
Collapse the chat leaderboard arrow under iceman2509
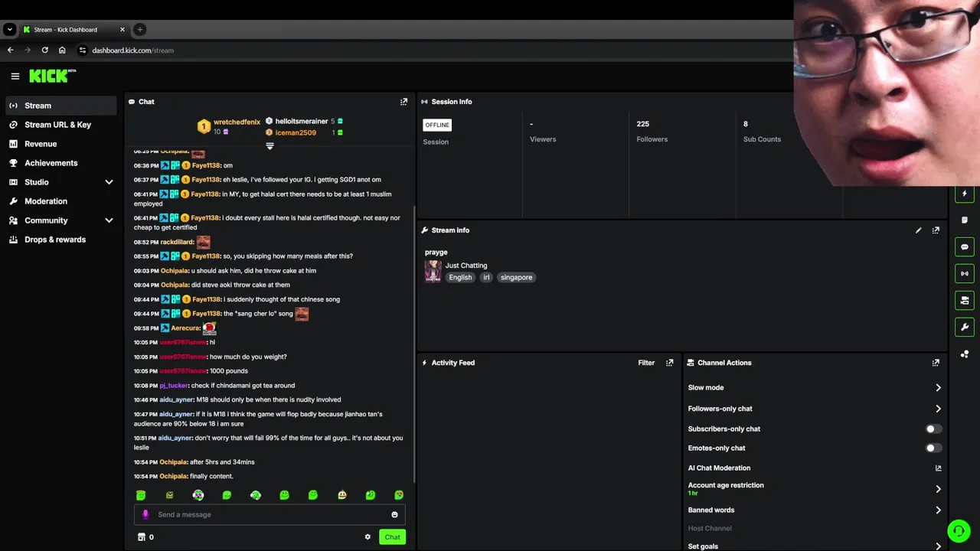(x=269, y=146)
